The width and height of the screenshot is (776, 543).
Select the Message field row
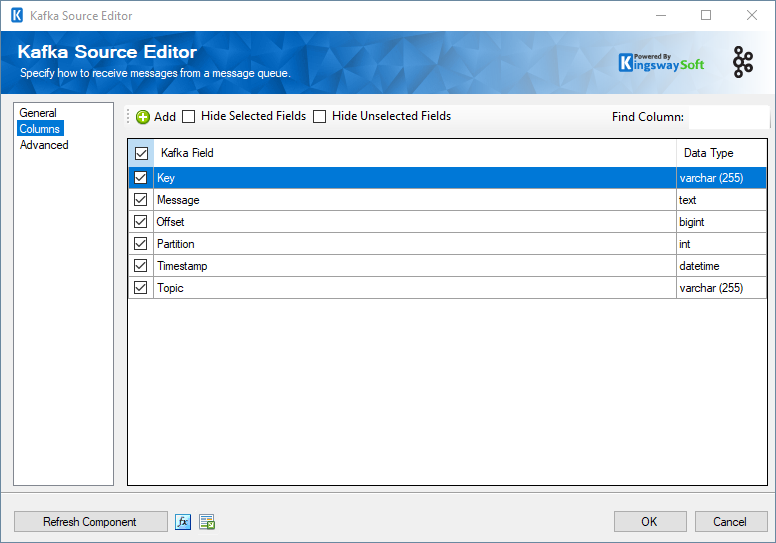click(415, 200)
